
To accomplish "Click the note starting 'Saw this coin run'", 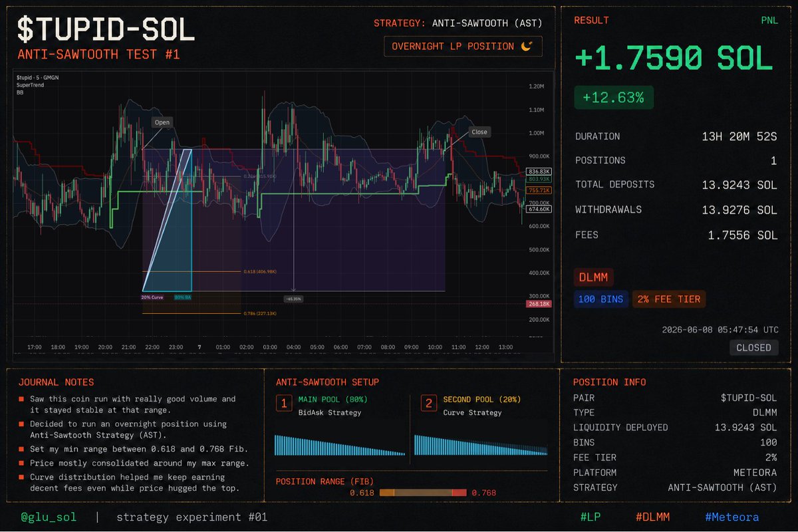I will 132,404.
